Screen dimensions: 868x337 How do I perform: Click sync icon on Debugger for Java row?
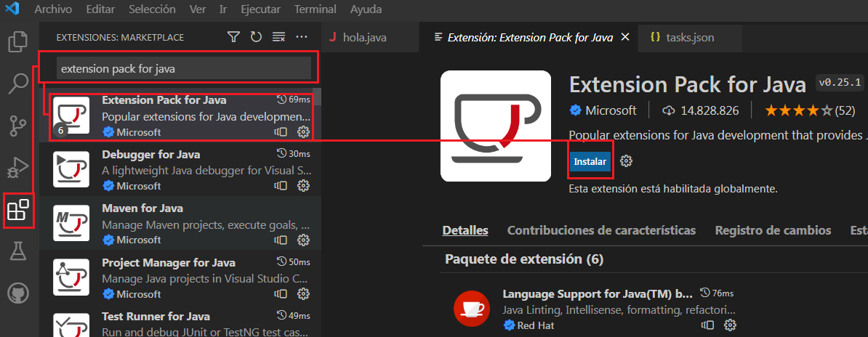click(x=281, y=185)
